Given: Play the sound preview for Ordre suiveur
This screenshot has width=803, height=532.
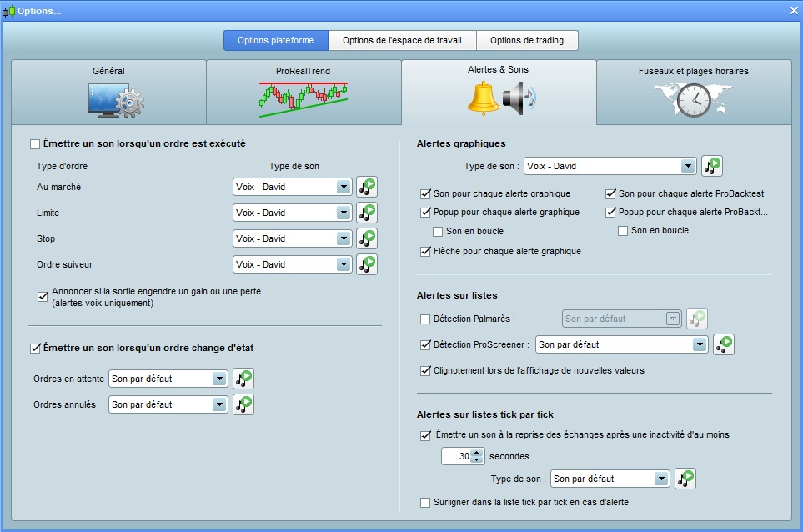Looking at the screenshot, I should [367, 264].
